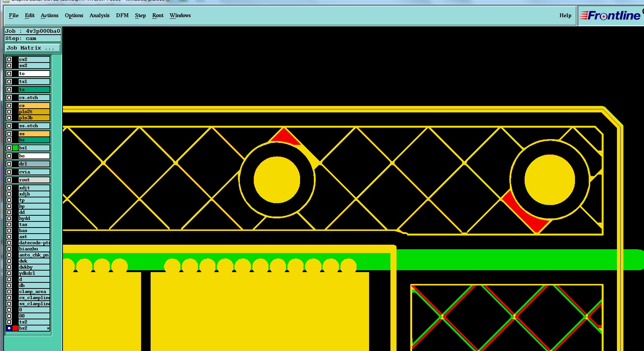Select the ydkdrl layer name
644x351 pixels.
click(34, 273)
